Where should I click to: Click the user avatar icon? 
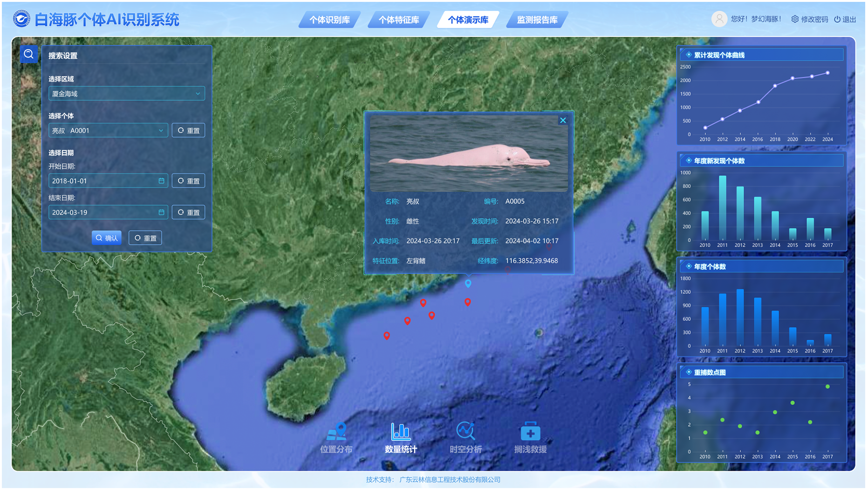coord(719,19)
